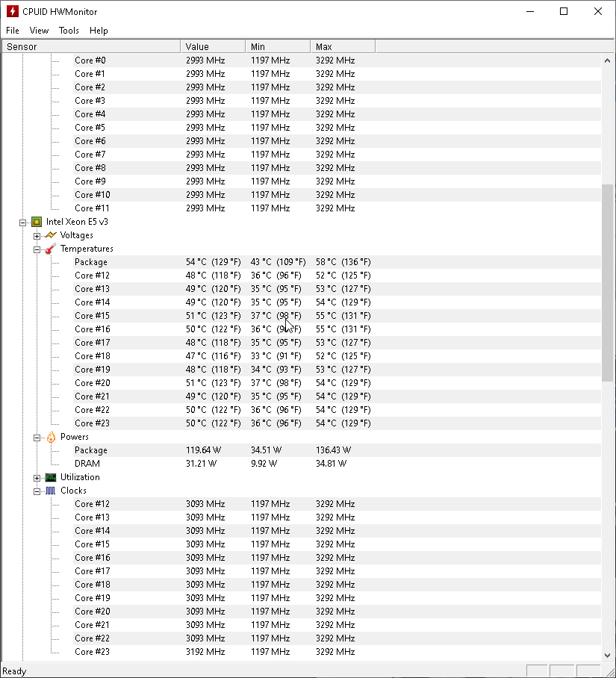Select Core #11 clock row
Viewport: 616px width, 678px height.
tap(337, 208)
